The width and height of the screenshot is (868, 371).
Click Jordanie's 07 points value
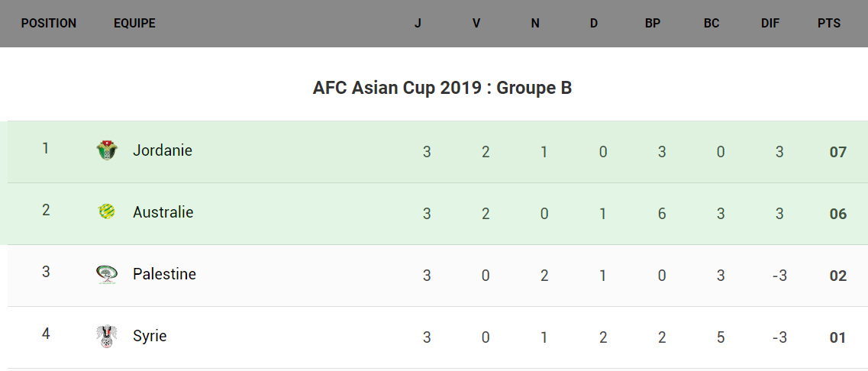click(x=838, y=152)
